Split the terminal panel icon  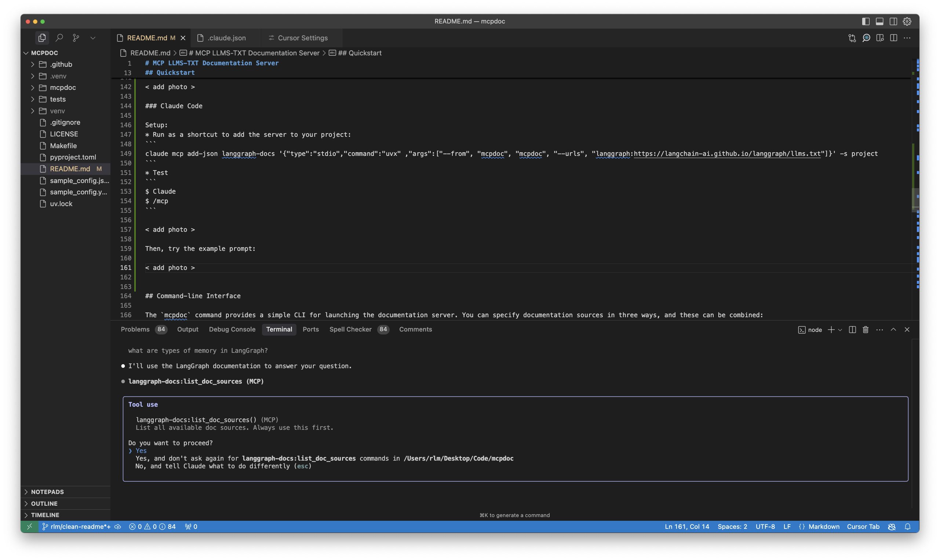point(852,329)
